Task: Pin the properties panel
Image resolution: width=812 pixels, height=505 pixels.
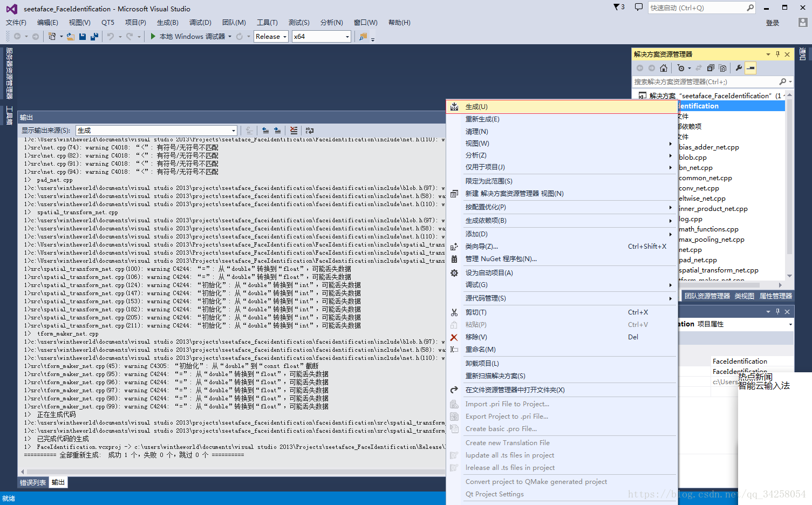Action: tap(777, 311)
